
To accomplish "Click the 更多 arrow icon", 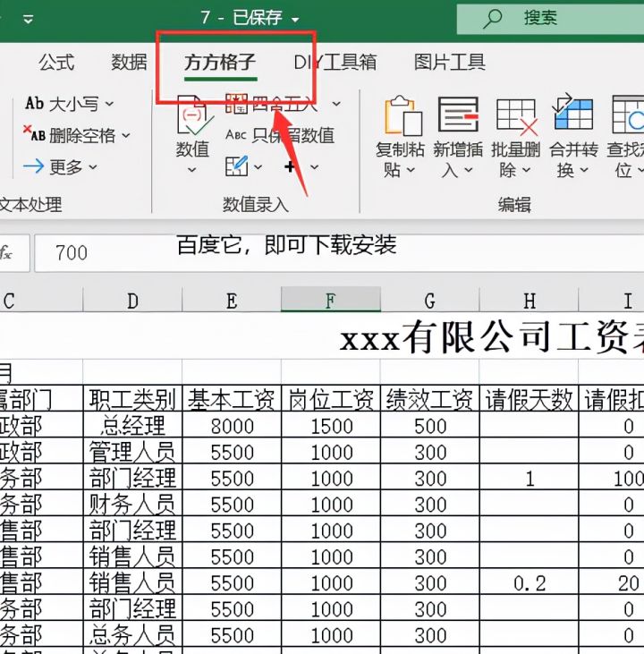I will tap(34, 166).
